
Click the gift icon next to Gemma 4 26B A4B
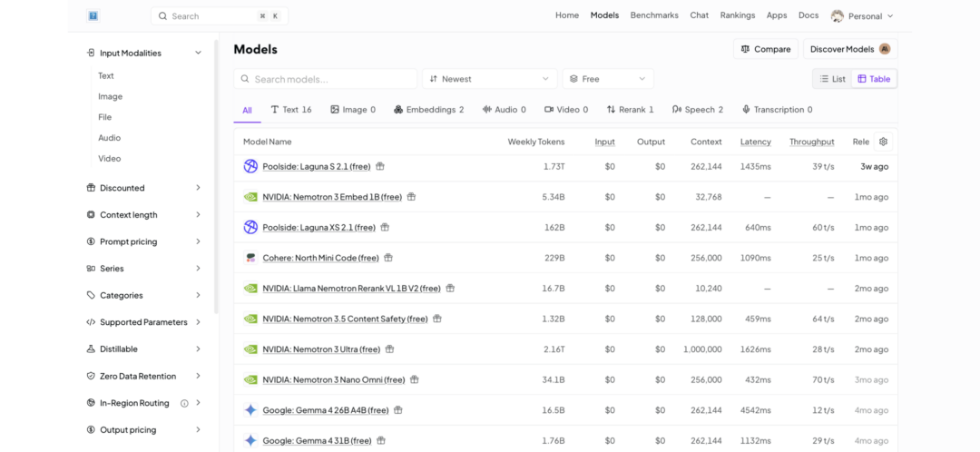[398, 410]
